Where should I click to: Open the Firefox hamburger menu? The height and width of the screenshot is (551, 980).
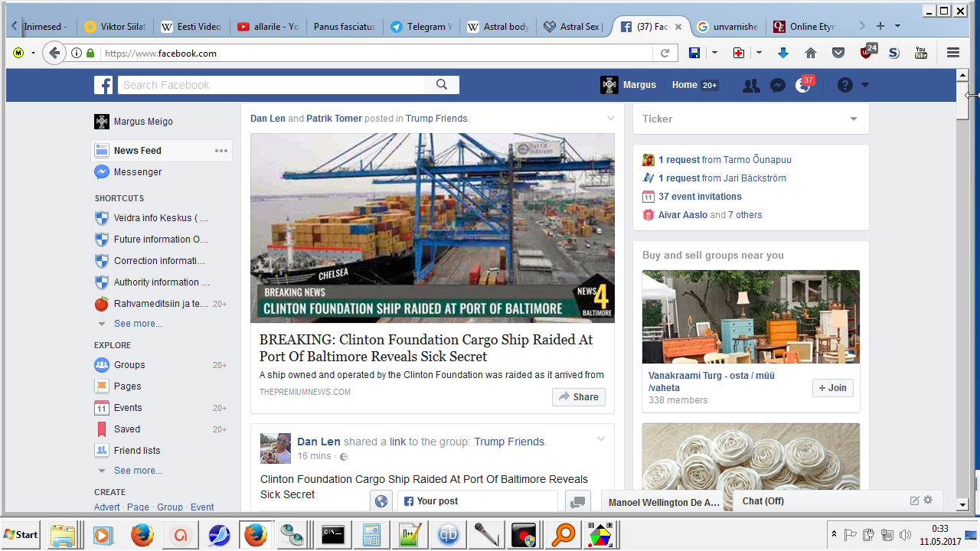953,53
